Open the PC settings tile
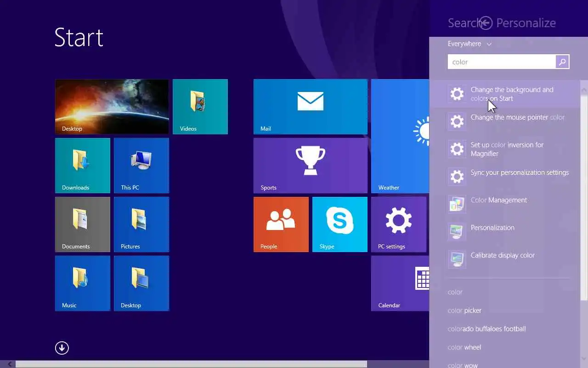Screen dimensions: 588x368 399,224
